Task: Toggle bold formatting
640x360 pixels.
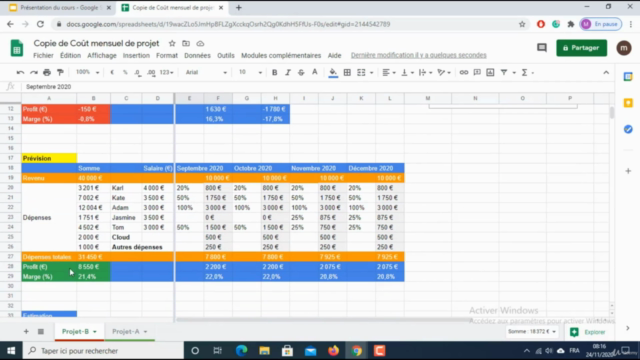Action: (274, 72)
